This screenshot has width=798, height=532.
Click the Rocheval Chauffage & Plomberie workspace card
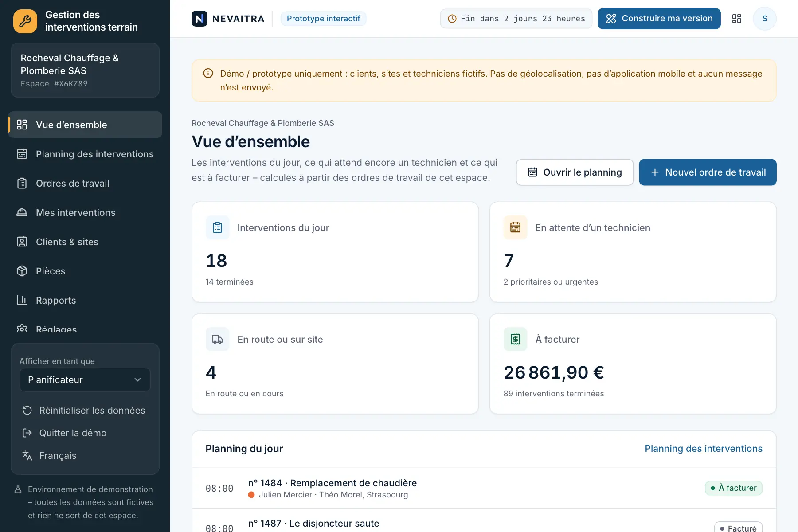point(85,70)
